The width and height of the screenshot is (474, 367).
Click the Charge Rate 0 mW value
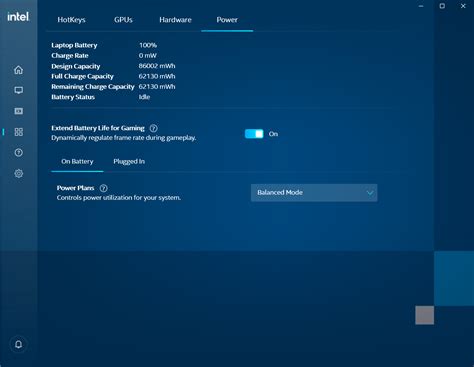[x=148, y=55]
